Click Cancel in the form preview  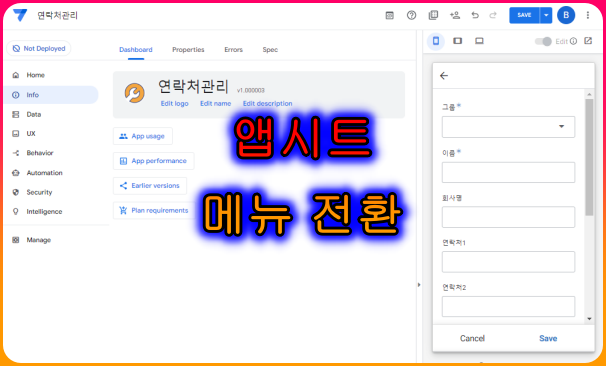coord(472,338)
